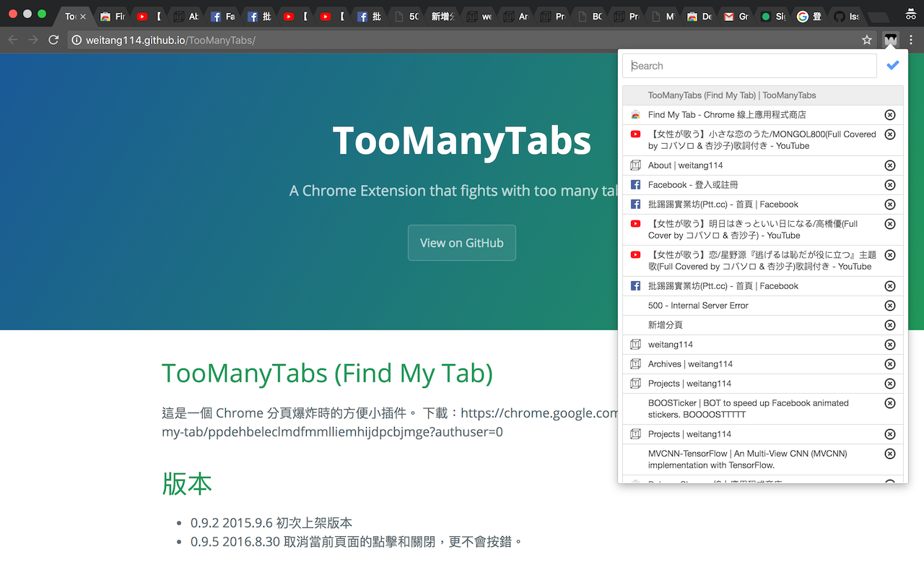Click the View on GitHub button
This screenshot has height=578, width=924.
(461, 243)
